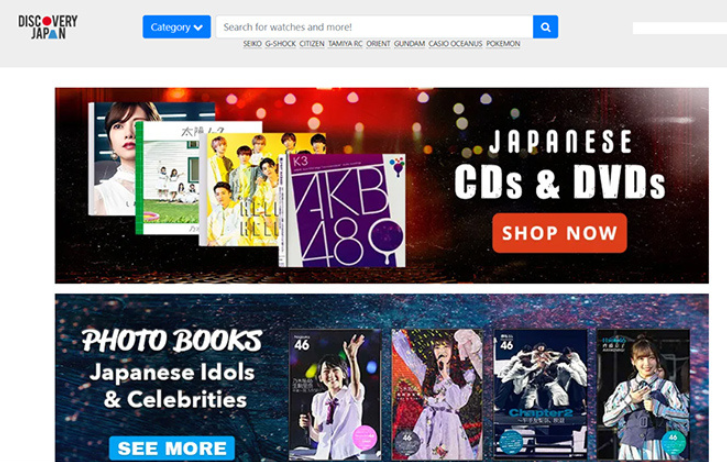This screenshot has height=462, width=727.
Task: Open the POKEMON quick search link
Action: click(503, 44)
